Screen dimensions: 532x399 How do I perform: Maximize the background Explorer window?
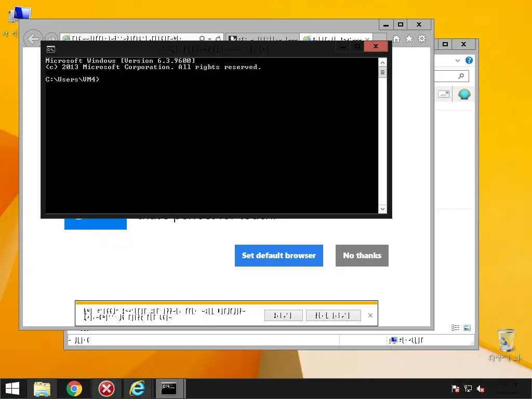click(445, 44)
